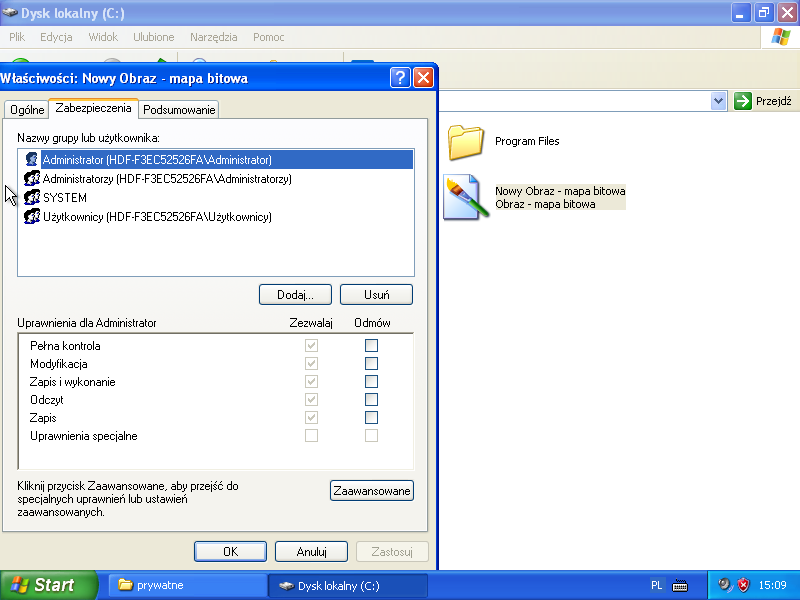Click the dialog help question mark button
This screenshot has width=800, height=600.
(400, 78)
